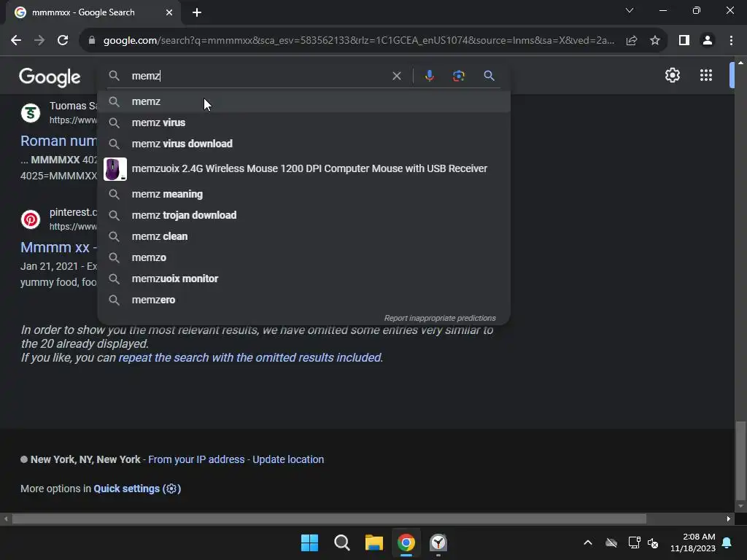747x560 pixels.
Task: Click Report inappropriate predictions
Action: 440,318
